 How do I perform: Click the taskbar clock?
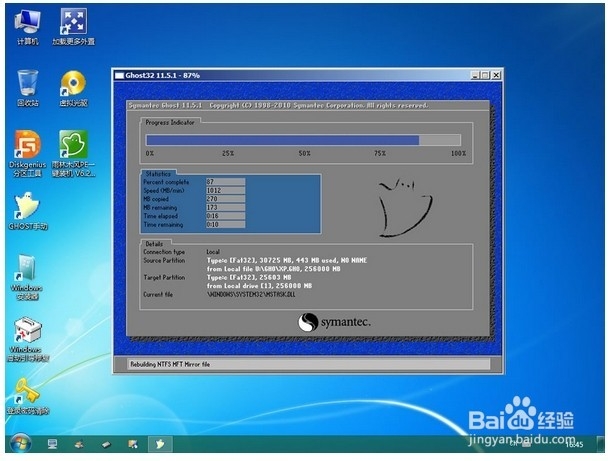pos(574,444)
